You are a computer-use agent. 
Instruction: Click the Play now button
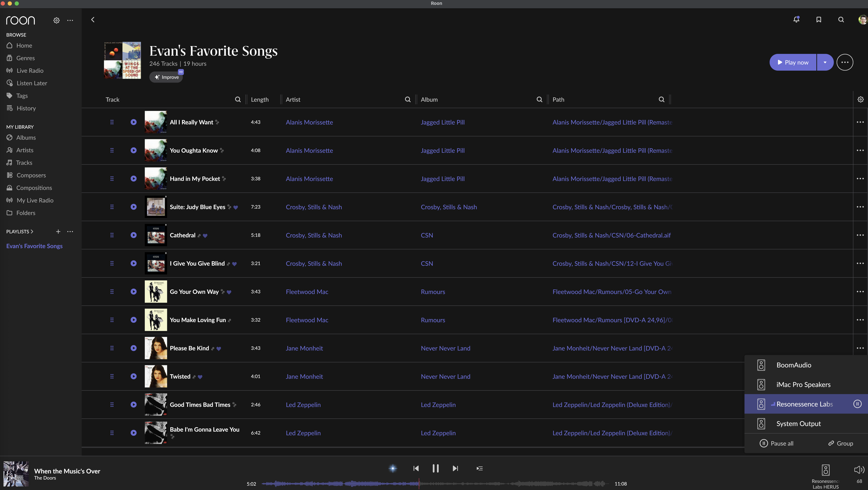click(x=793, y=62)
